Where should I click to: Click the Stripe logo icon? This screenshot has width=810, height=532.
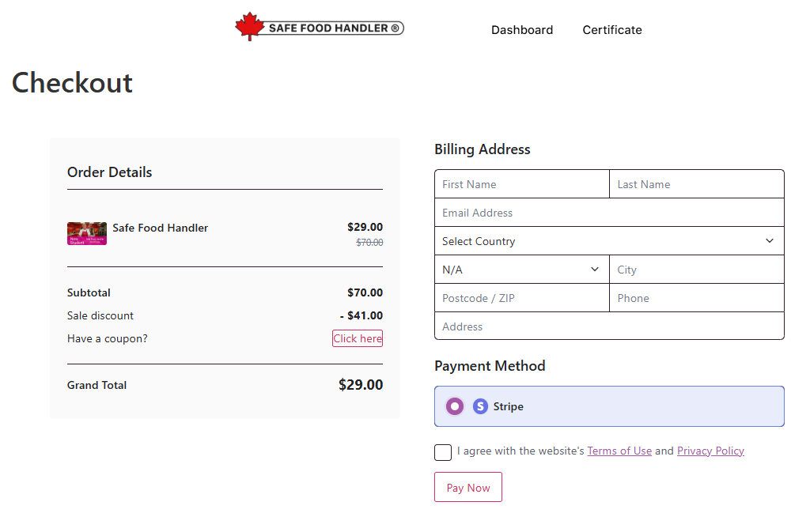click(x=480, y=406)
